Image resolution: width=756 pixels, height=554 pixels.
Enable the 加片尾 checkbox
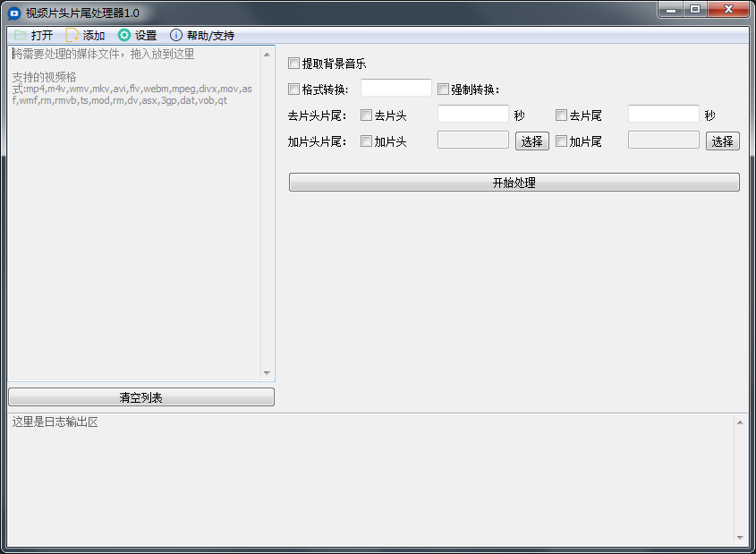coord(561,141)
